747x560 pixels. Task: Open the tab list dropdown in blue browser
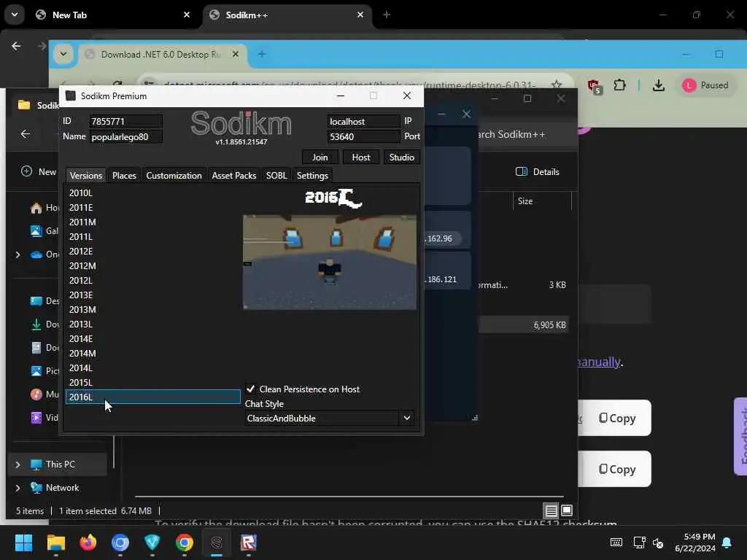click(63, 54)
